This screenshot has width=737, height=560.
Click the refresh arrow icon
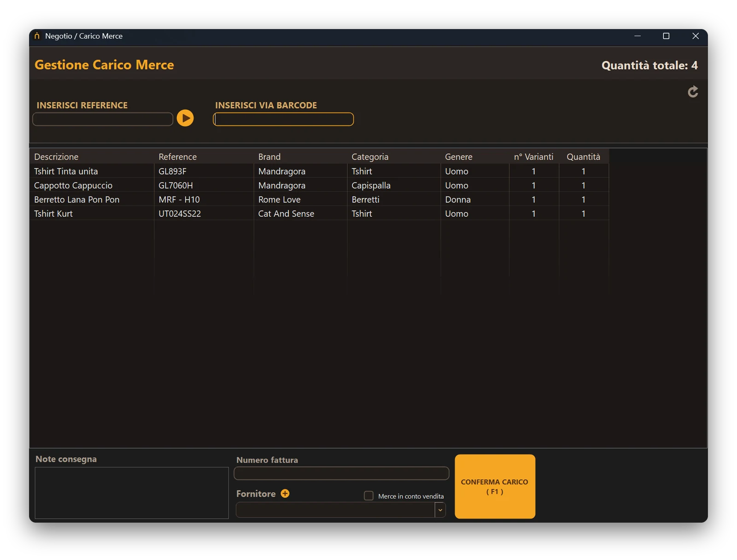point(693,92)
